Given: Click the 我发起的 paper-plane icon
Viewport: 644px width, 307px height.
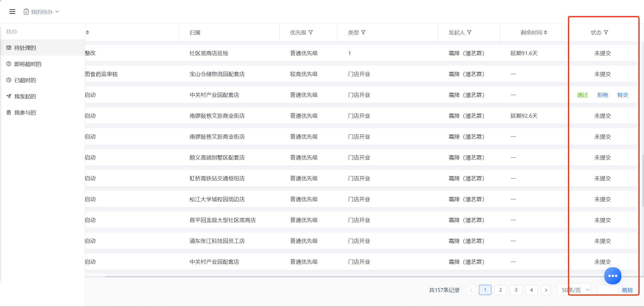Looking at the screenshot, I should coord(9,96).
